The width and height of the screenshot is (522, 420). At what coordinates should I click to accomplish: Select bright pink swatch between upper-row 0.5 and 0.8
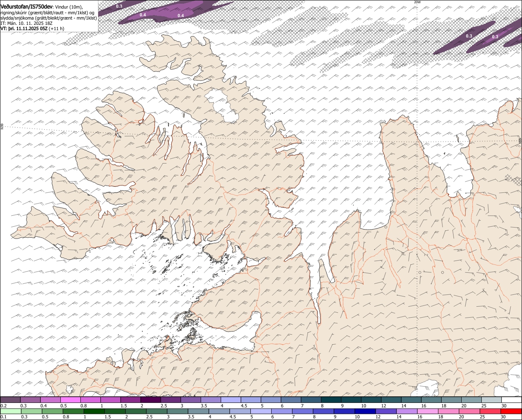coord(70,400)
